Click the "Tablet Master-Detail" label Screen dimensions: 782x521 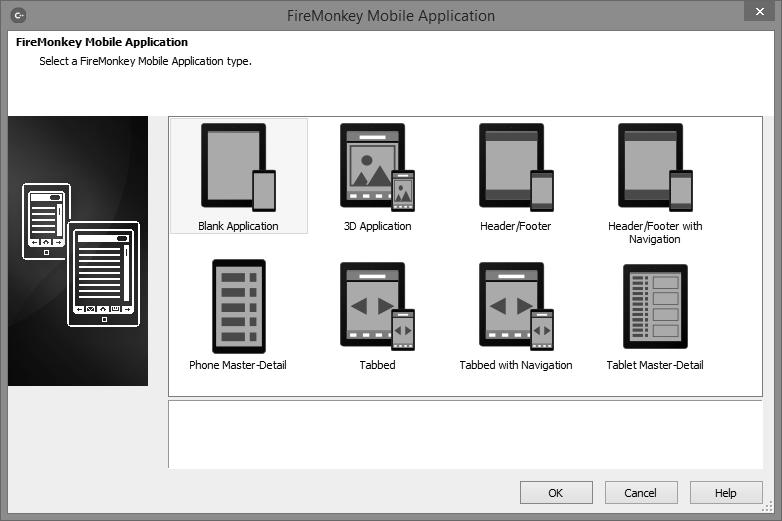click(655, 365)
